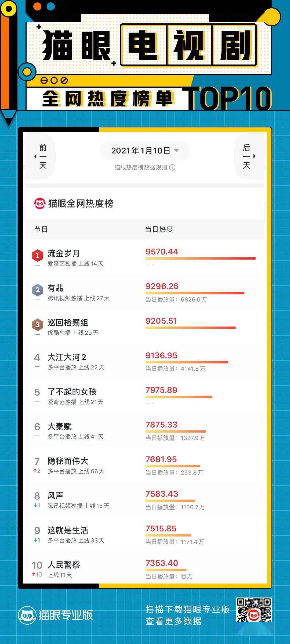Viewport: 290px width, 644px height.
Task: Click the 当日热度 column header
Action: (x=159, y=229)
